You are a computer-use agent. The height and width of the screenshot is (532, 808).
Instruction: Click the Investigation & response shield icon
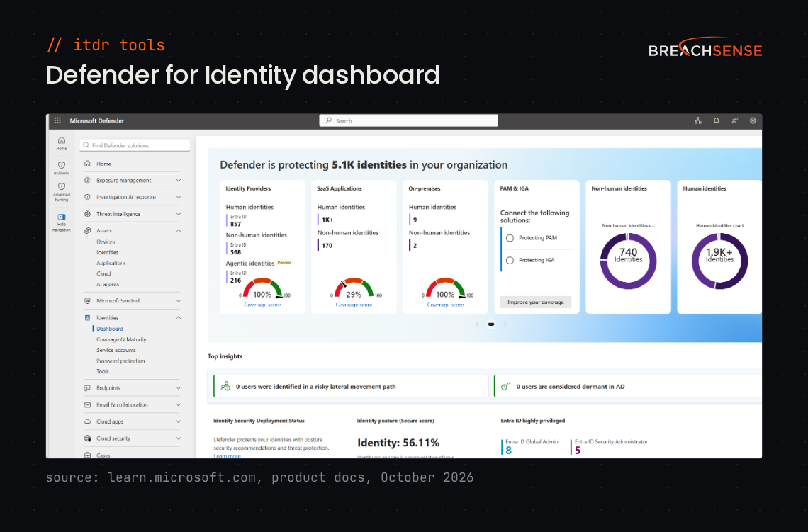pos(87,197)
